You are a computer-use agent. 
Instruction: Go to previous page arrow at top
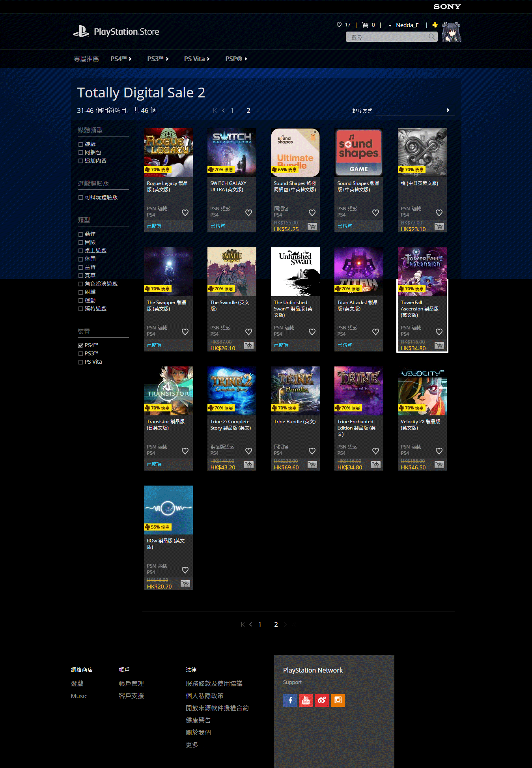[x=223, y=110]
